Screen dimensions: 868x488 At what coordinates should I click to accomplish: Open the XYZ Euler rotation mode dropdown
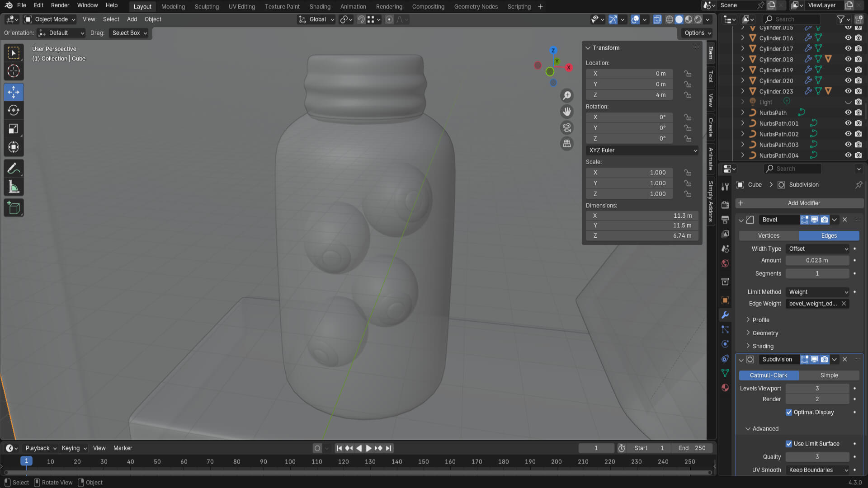642,150
